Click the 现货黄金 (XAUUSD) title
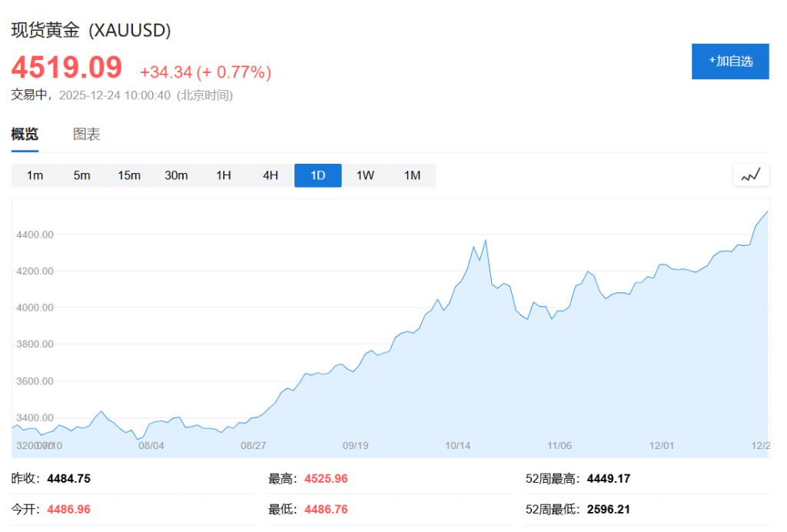 (x=91, y=30)
